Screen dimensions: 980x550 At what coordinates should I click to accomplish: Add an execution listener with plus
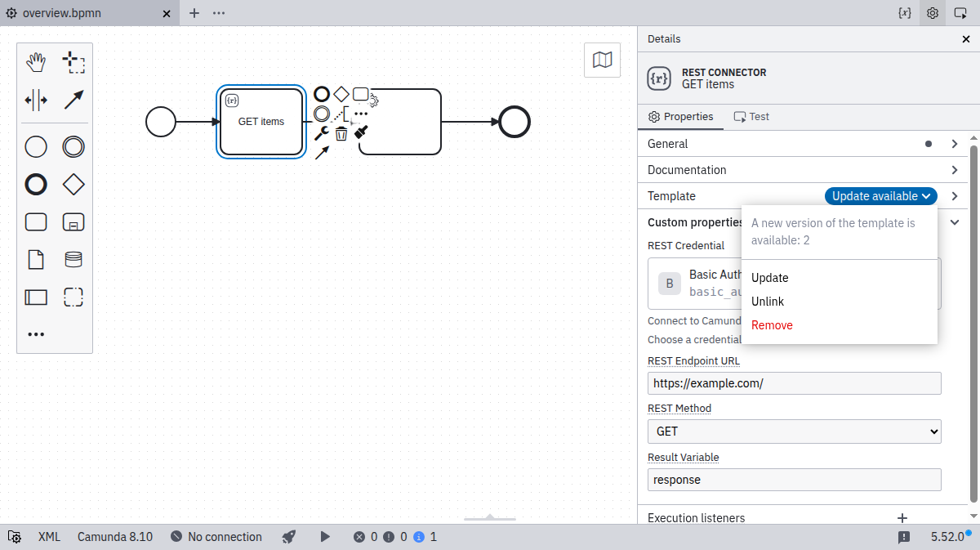tap(902, 518)
